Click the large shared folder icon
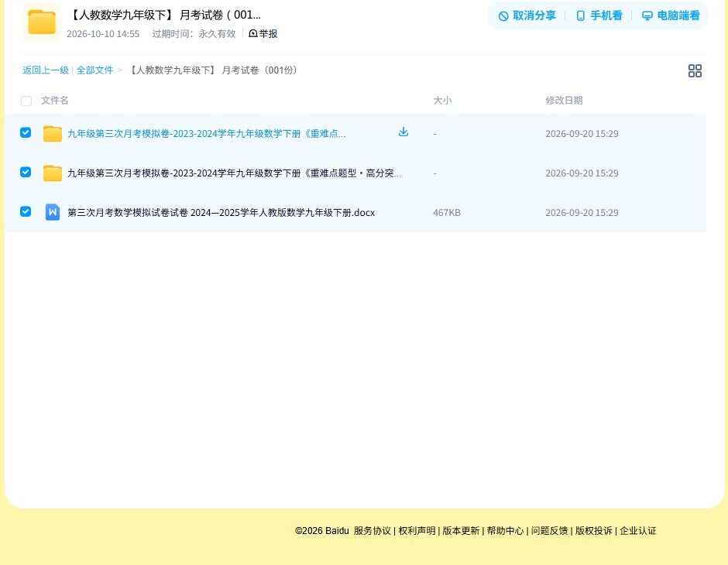Image resolution: width=728 pixels, height=565 pixels. coord(42,22)
